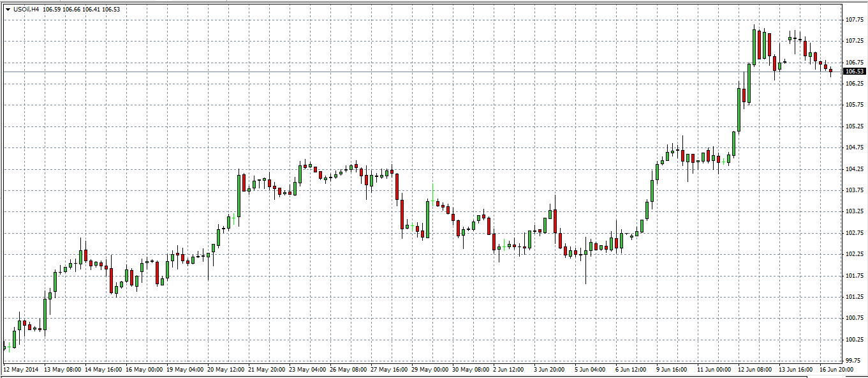The image size is (868, 378).
Task: Click the USOil,H4 symbol label
Action: pyautogui.click(x=26, y=10)
